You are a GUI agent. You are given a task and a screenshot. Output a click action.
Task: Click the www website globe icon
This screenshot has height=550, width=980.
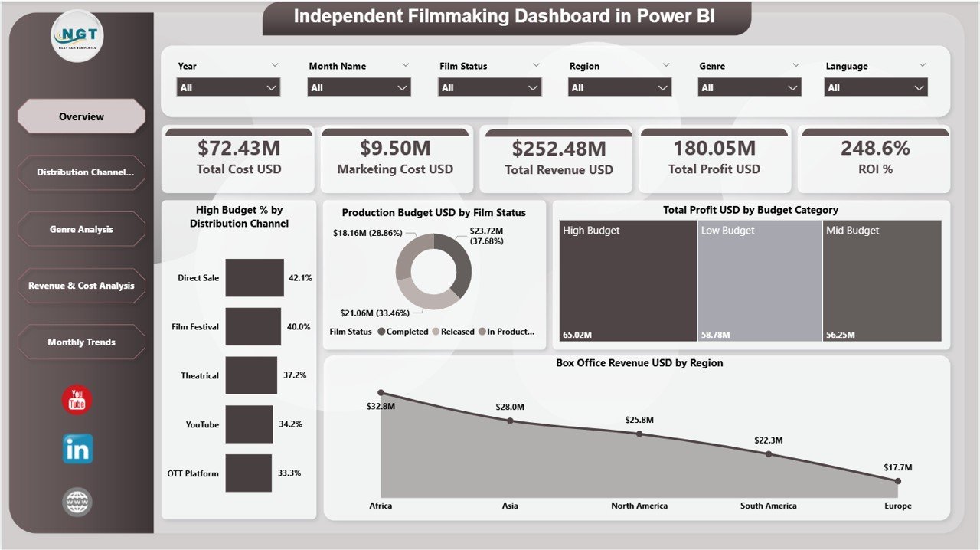[x=77, y=502]
